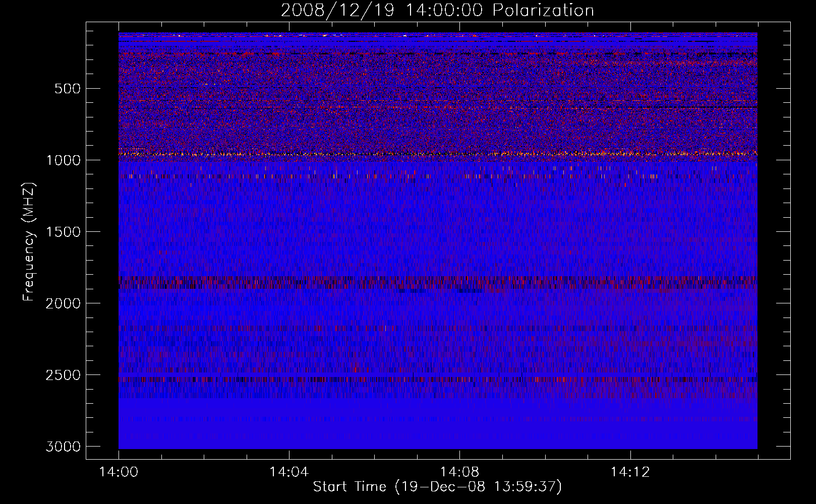
Task: Click the 1000 frequency tick label
Action: click(63, 160)
